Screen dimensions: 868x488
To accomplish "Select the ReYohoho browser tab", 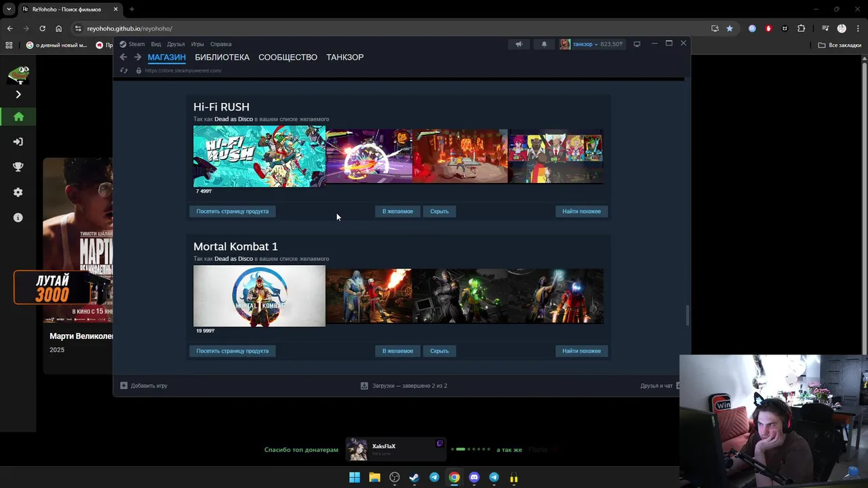I will tap(70, 9).
